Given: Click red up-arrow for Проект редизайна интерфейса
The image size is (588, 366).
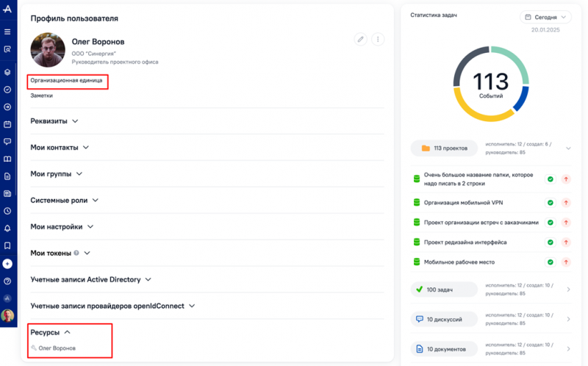Looking at the screenshot, I should (x=566, y=243).
